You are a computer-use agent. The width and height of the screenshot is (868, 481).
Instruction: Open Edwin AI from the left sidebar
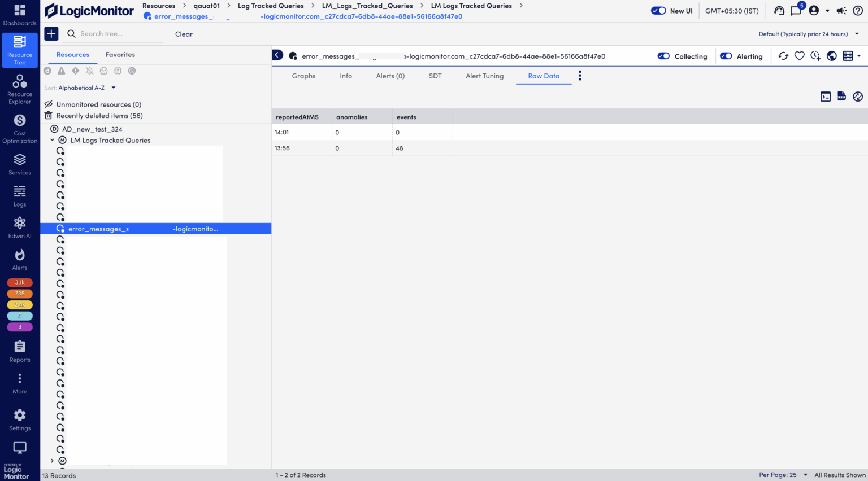(x=20, y=226)
